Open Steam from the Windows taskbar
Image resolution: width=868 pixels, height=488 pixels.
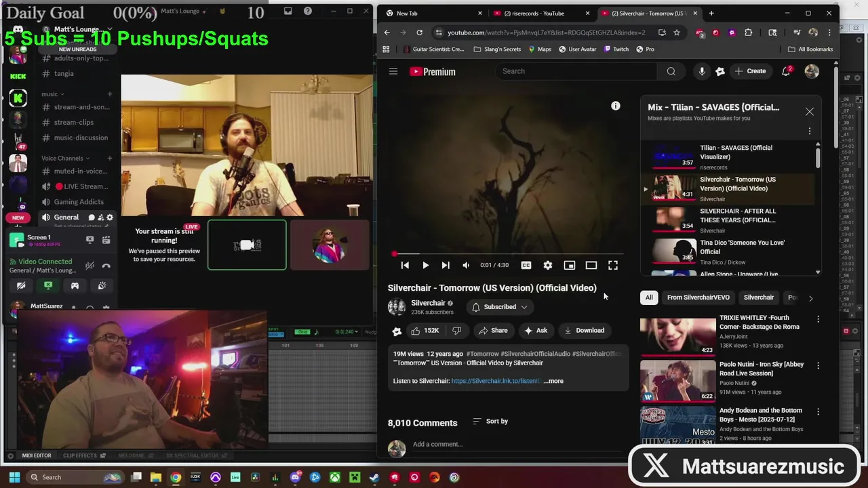click(x=374, y=477)
